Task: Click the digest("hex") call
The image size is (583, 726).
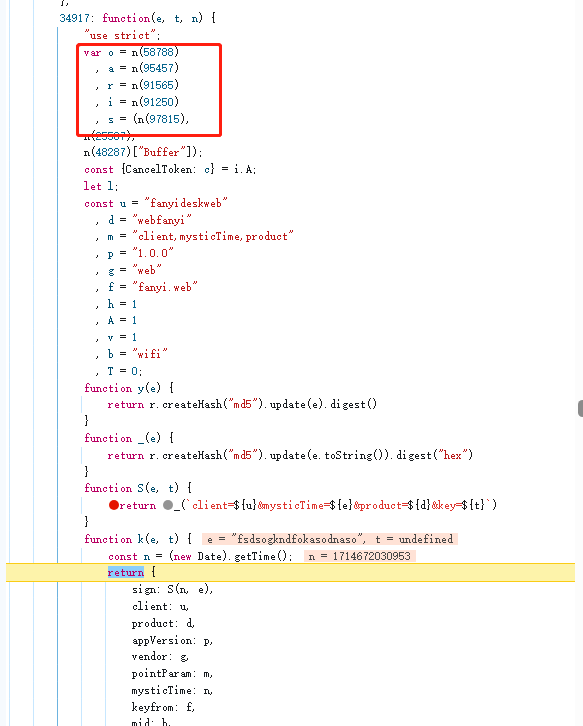Action: point(434,455)
